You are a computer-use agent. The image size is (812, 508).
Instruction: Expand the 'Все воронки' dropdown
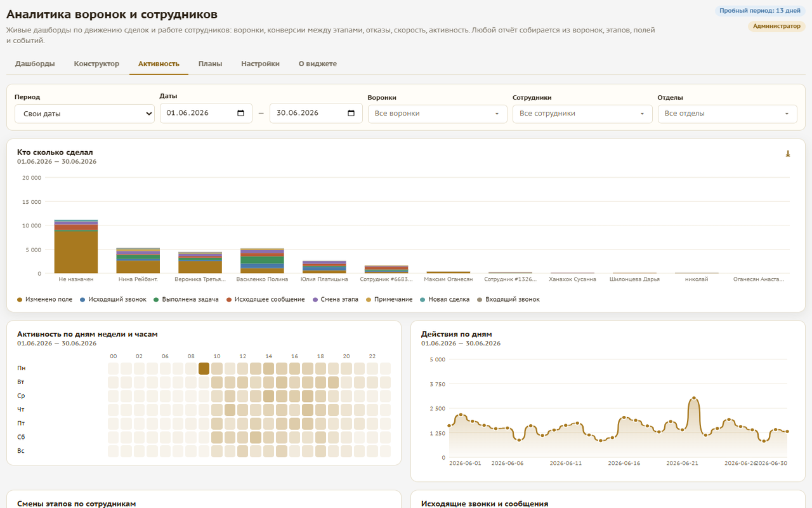(437, 114)
